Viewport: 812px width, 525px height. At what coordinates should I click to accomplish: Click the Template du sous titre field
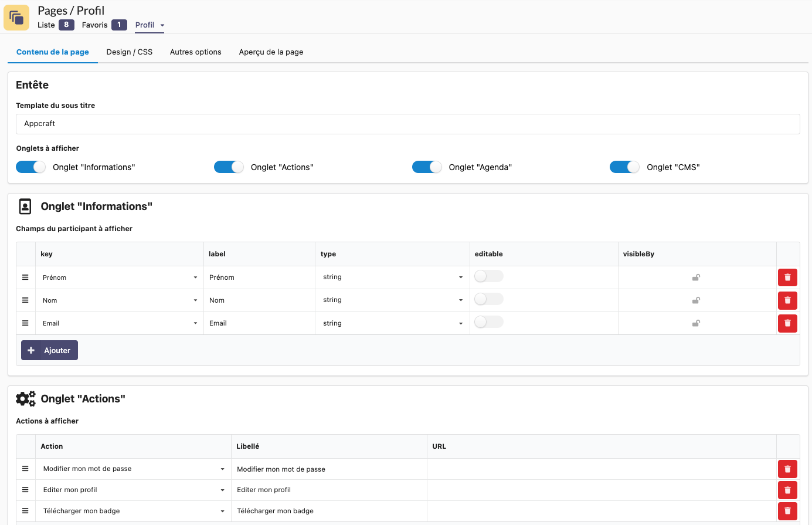(x=407, y=124)
